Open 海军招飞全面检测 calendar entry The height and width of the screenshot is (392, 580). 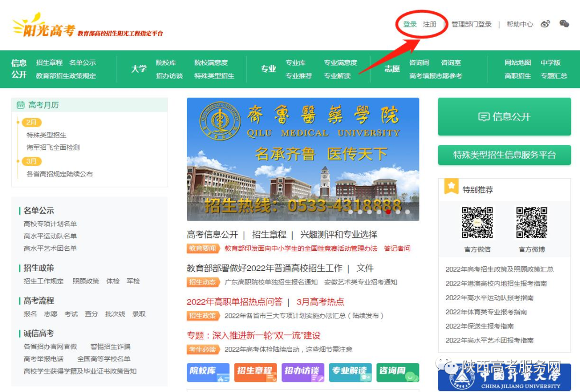(53, 148)
